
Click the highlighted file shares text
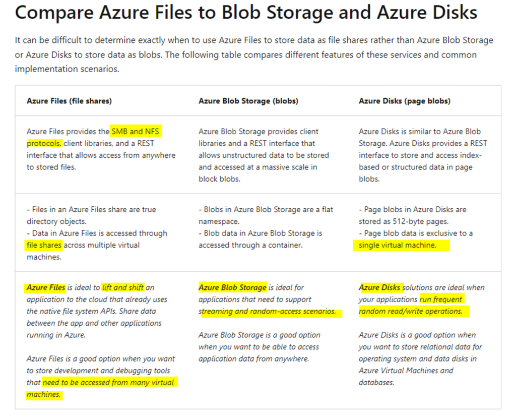pos(44,245)
